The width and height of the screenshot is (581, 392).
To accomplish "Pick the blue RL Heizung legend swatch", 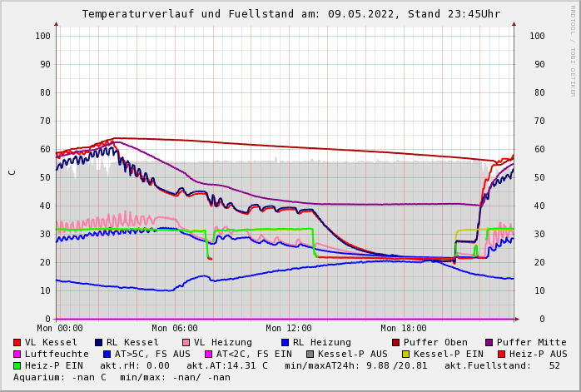I will tap(285, 342).
